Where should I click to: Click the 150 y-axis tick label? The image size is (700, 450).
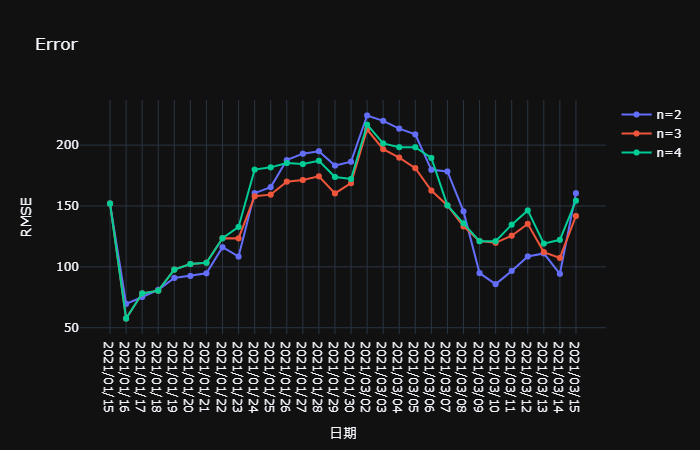pyautogui.click(x=67, y=206)
